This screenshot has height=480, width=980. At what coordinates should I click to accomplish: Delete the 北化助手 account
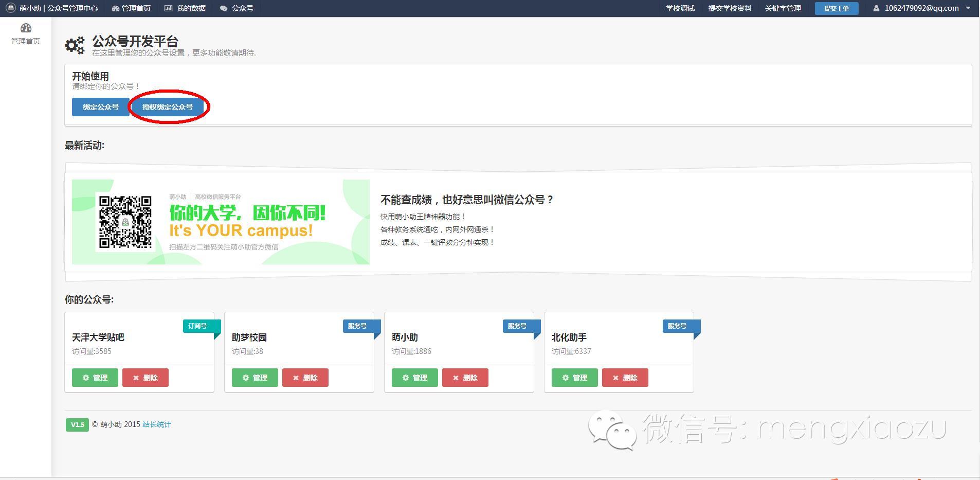[x=625, y=378]
